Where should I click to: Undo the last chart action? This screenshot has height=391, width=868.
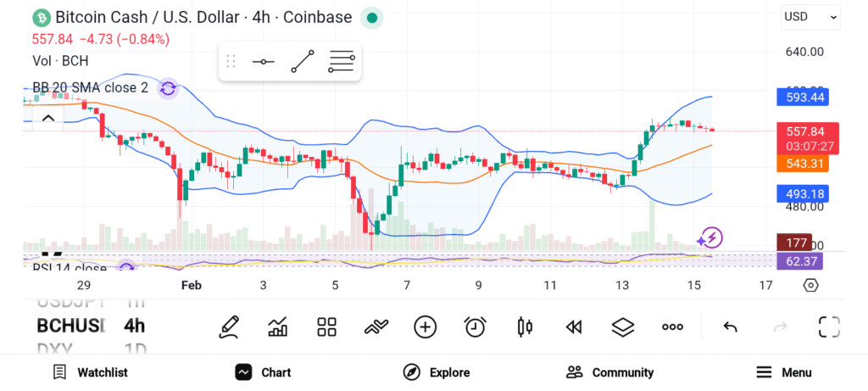[730, 327]
